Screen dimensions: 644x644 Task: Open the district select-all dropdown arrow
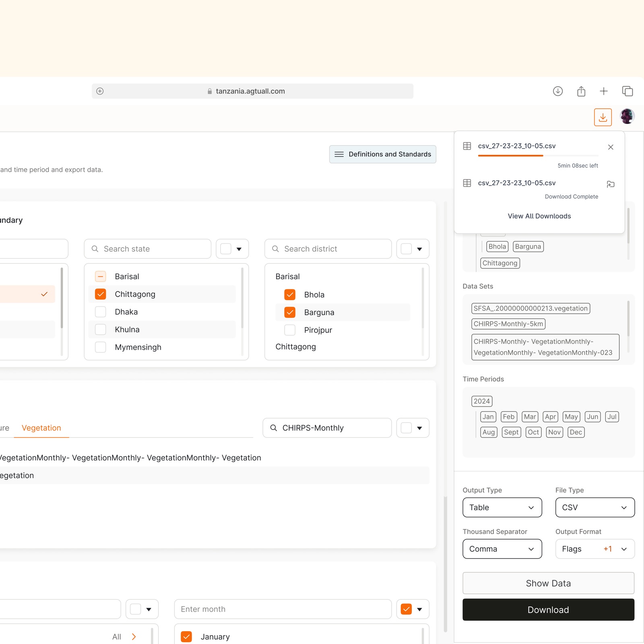pos(419,249)
